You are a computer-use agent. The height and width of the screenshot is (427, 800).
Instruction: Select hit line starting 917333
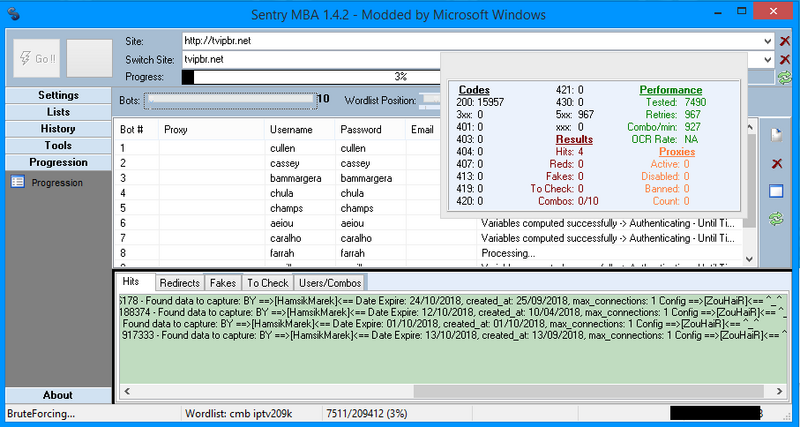pos(453,335)
